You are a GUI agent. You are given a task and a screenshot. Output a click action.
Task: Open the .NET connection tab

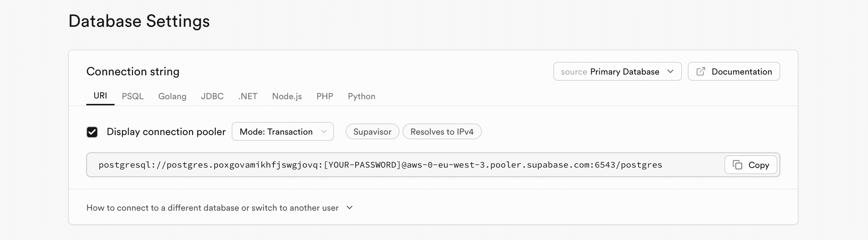(248, 96)
